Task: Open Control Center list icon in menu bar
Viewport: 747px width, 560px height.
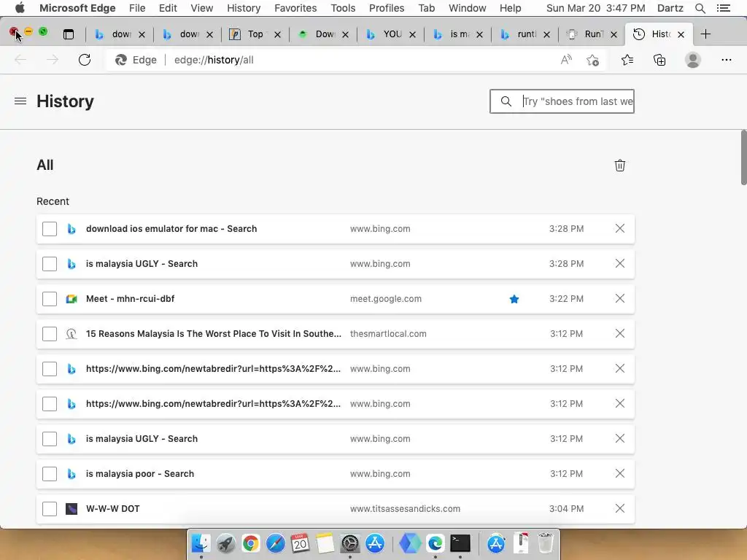Action: [x=723, y=8]
